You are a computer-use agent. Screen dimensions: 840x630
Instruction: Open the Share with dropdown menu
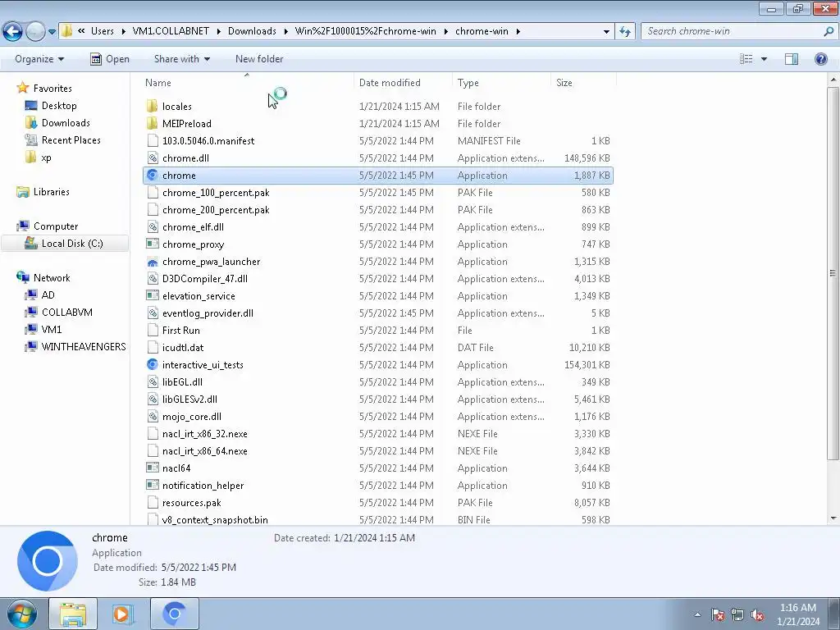pyautogui.click(x=181, y=59)
